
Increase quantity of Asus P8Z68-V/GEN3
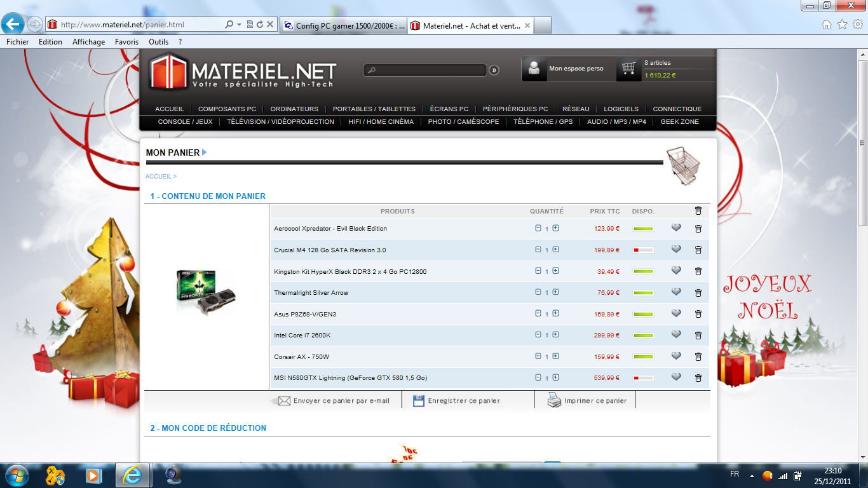coord(555,314)
